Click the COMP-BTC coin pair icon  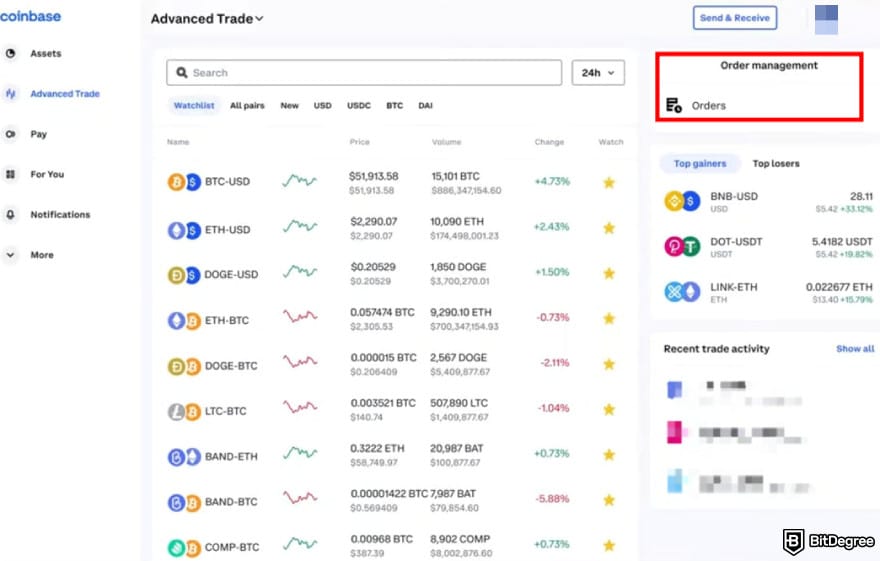tap(184, 548)
